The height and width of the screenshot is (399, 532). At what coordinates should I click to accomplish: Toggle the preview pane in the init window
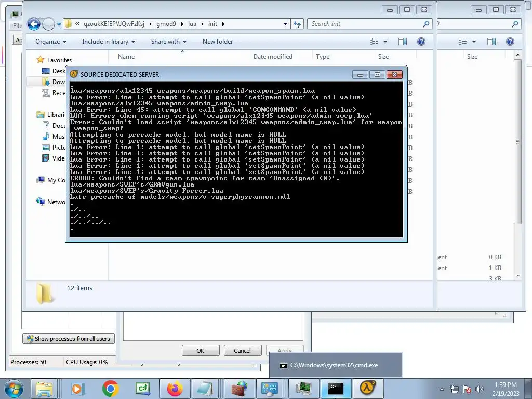tap(403, 42)
